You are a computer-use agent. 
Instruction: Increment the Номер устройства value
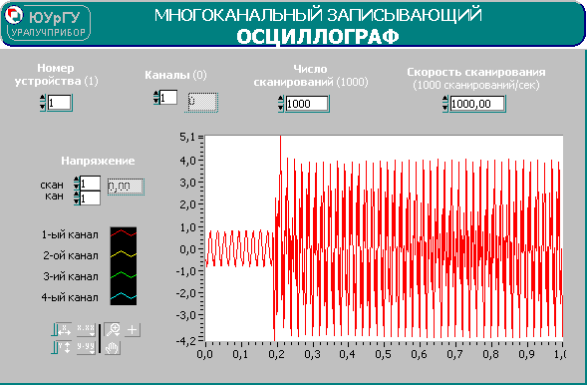43,99
